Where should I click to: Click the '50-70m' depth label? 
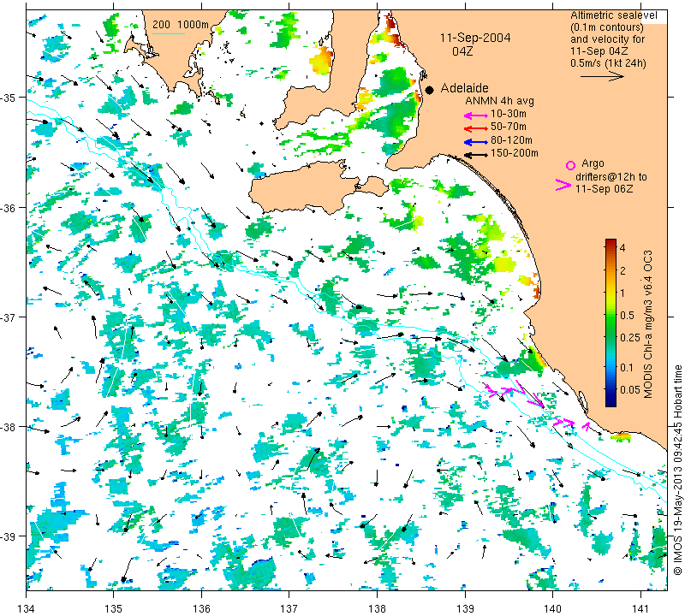[x=509, y=127]
